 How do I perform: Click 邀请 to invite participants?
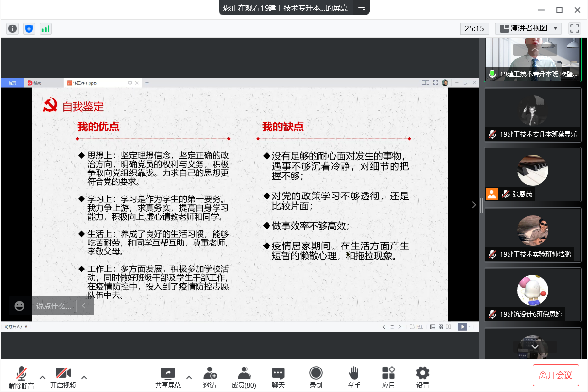[210, 376]
